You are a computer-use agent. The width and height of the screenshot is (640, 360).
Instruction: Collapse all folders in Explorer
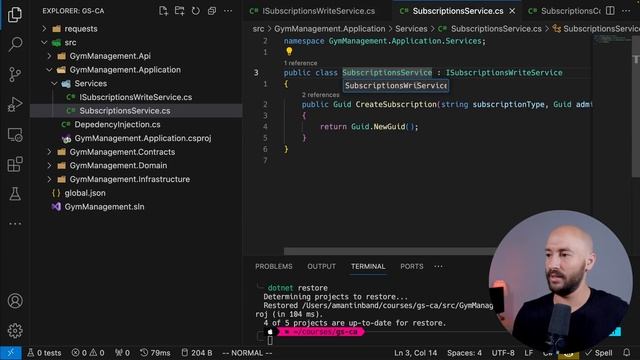tap(211, 11)
